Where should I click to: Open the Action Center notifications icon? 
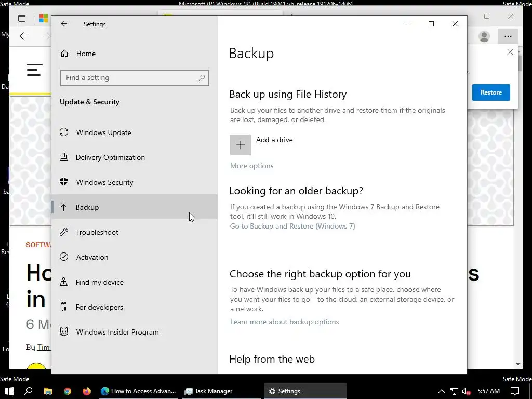pos(515,391)
